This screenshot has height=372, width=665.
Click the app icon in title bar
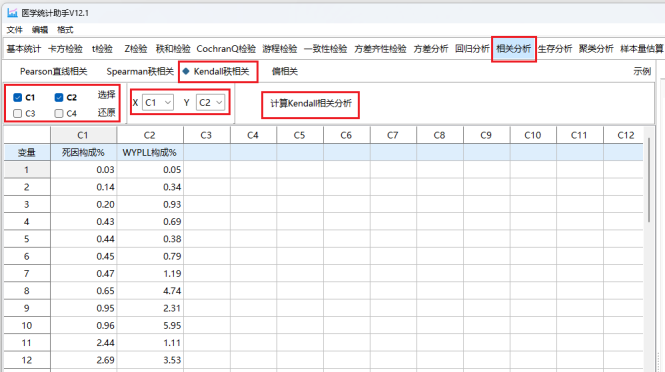click(12, 13)
